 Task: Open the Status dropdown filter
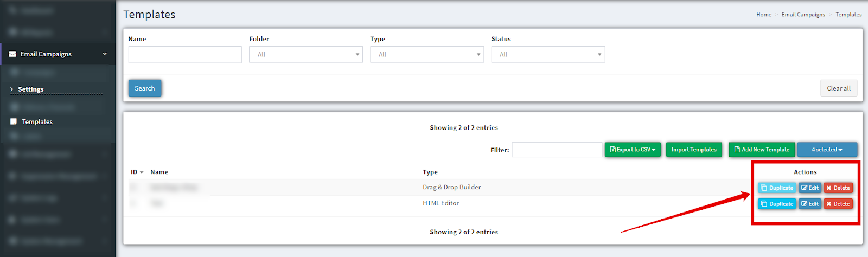point(547,55)
